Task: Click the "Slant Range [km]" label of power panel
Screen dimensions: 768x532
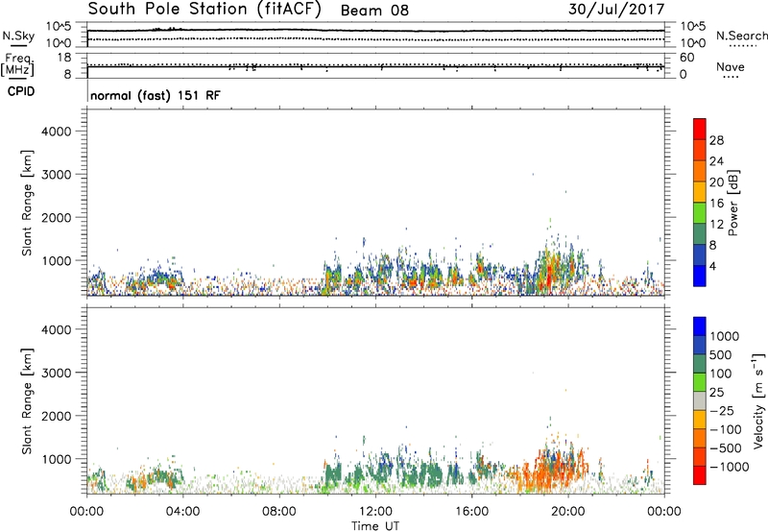Action: click(x=27, y=203)
